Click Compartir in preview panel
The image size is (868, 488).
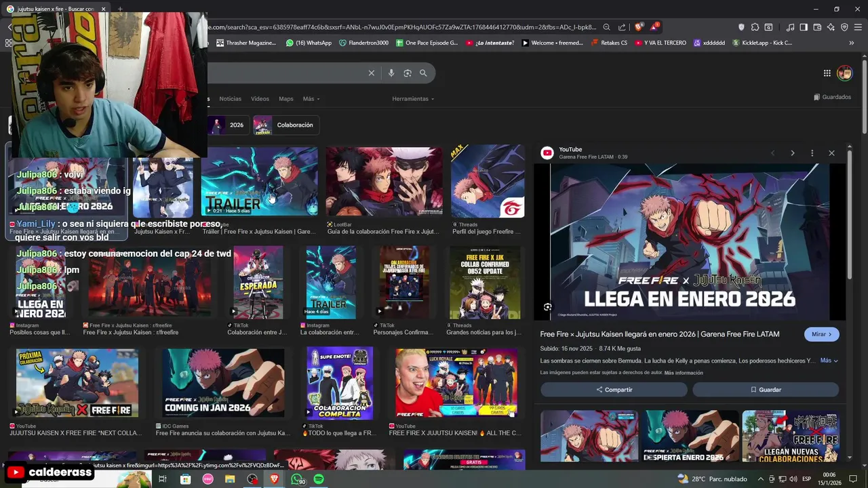614,390
